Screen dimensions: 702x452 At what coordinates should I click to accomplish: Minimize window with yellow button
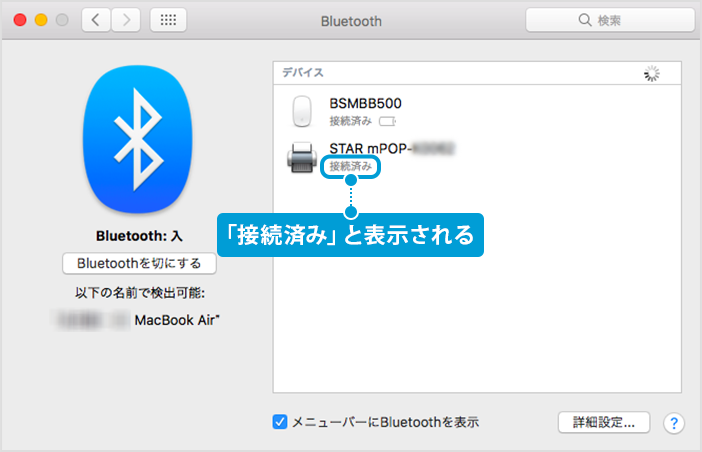[41, 20]
